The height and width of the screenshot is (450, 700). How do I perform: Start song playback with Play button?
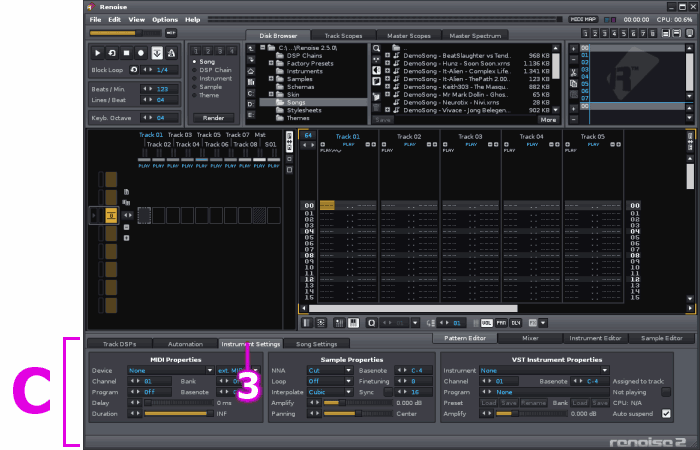(x=97, y=53)
